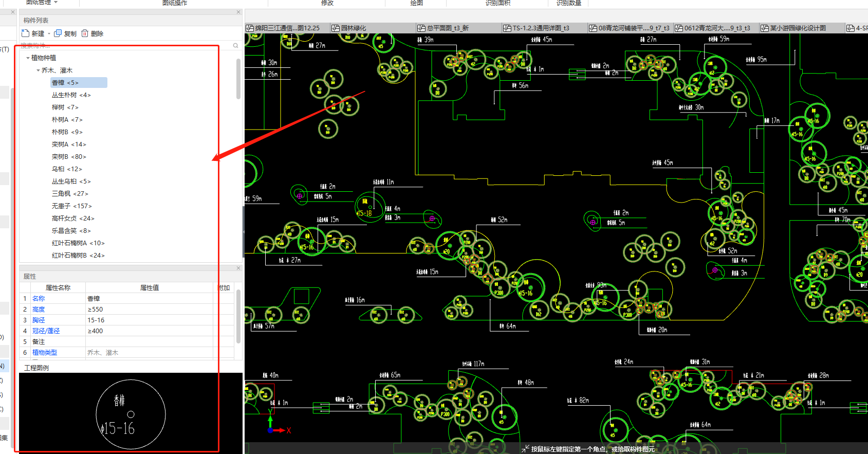
Task: Select 栾树B <80> in component tree
Action: point(69,157)
